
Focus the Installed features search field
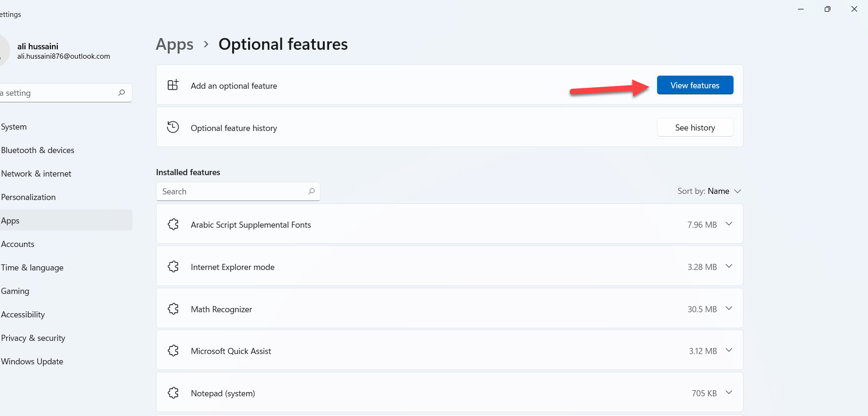233,192
